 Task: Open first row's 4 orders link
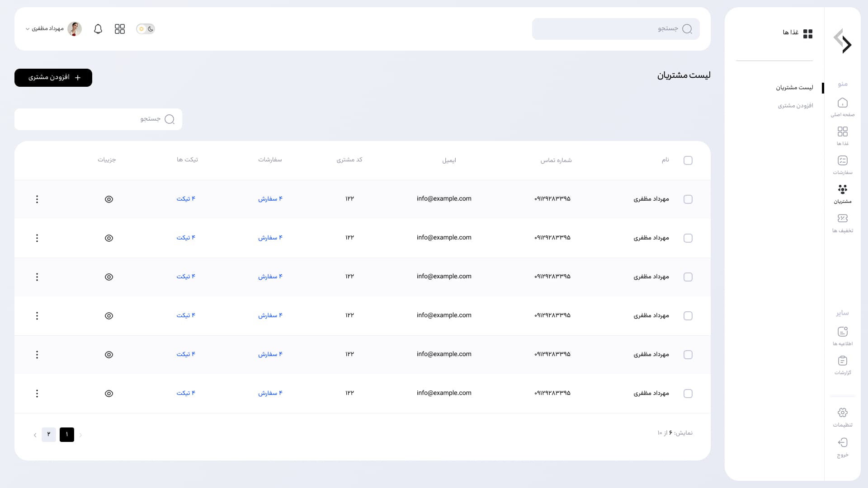click(270, 199)
